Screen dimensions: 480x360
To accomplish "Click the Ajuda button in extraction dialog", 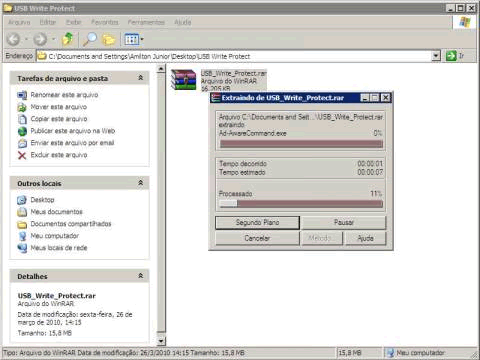I will click(366, 238).
